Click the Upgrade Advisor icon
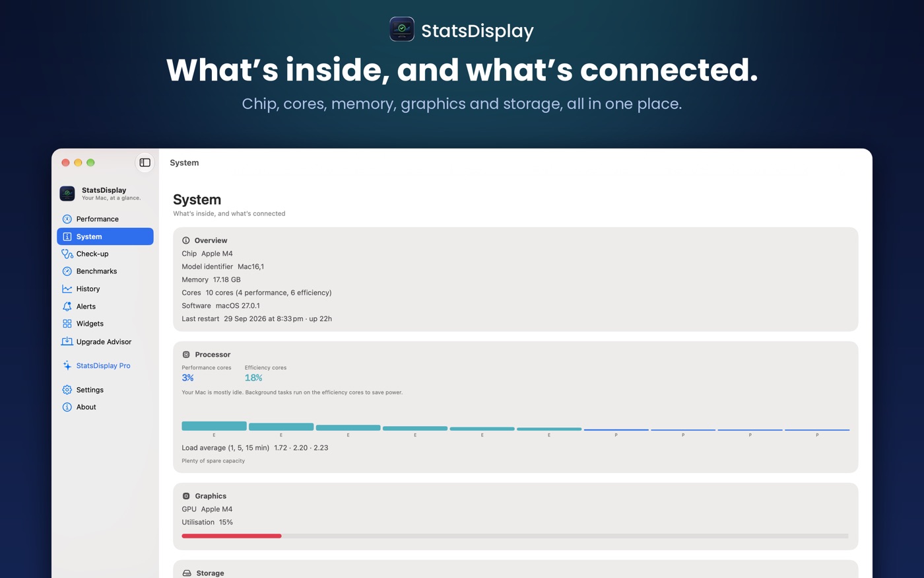Viewport: 924px width, 578px height. (67, 342)
